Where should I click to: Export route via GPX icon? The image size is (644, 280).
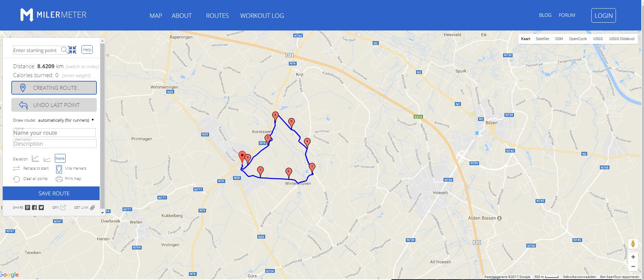click(x=63, y=207)
